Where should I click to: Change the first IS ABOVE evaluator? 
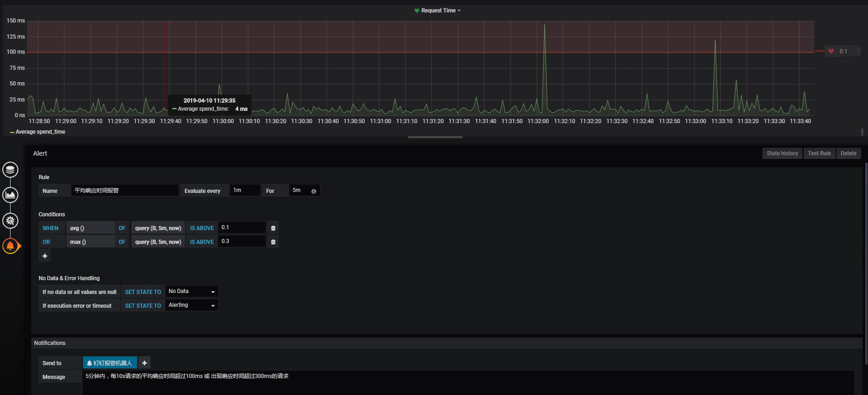[x=202, y=228]
